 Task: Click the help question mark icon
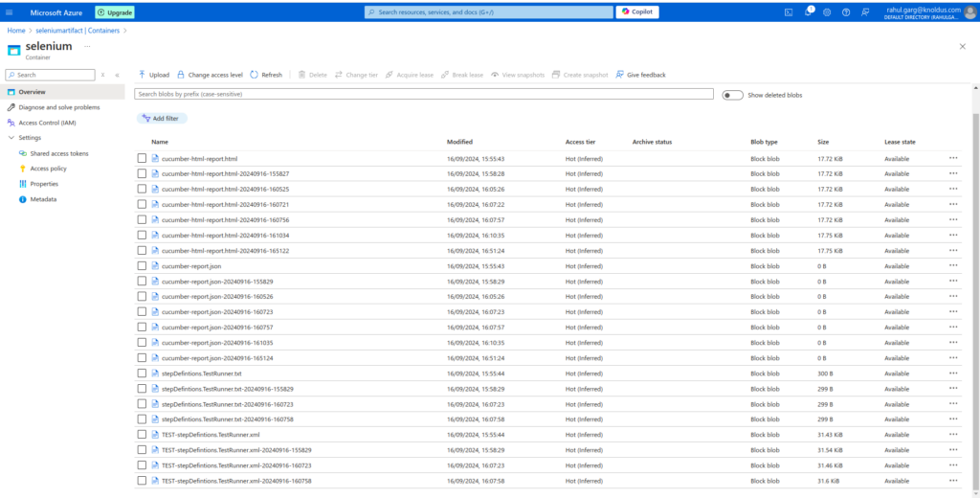coord(845,11)
